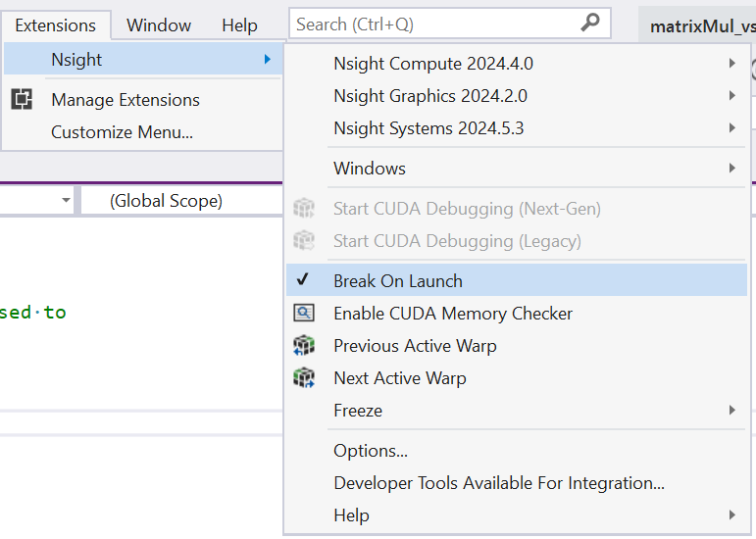Click the Next Active Warp icon
The height and width of the screenshot is (539, 756).
(304, 377)
